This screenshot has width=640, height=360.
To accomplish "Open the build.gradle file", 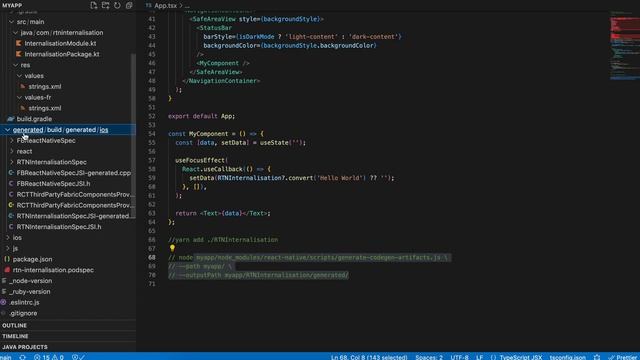I will tap(34, 119).
